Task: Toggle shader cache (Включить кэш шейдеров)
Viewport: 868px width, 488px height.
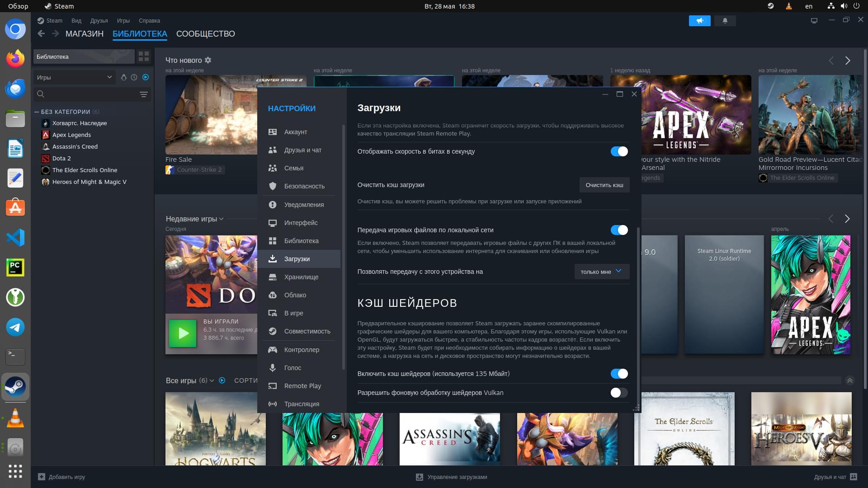Action: [619, 374]
